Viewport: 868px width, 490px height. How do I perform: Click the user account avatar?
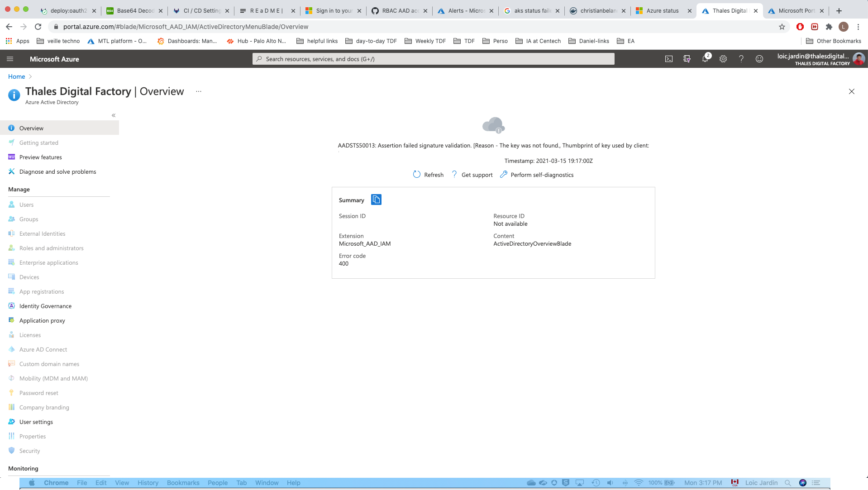858,59
